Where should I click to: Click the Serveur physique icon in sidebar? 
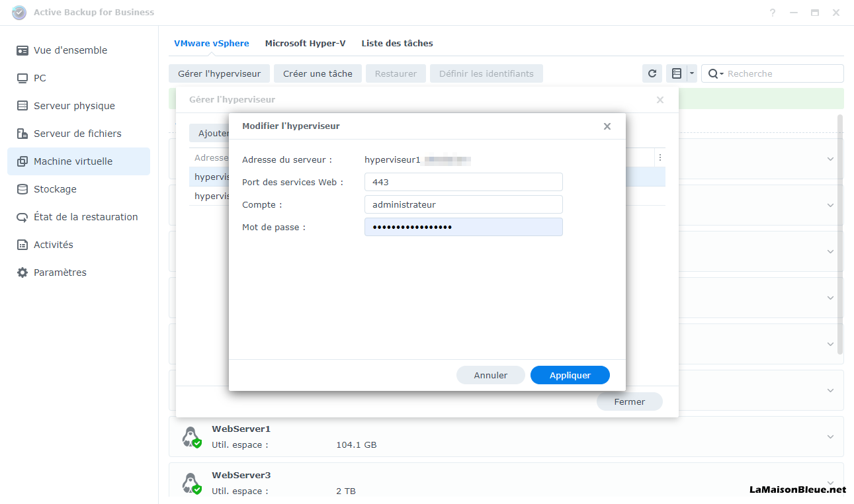pos(22,106)
